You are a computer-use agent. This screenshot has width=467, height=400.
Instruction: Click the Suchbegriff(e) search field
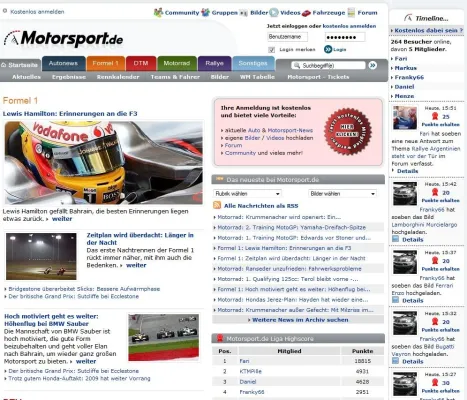(328, 65)
